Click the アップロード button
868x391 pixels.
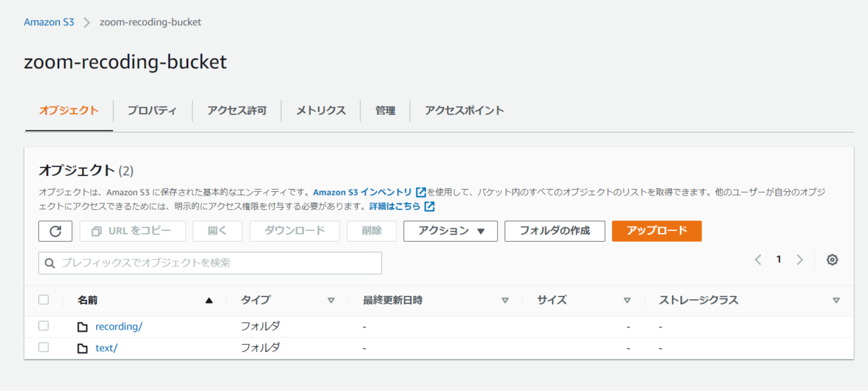click(657, 231)
